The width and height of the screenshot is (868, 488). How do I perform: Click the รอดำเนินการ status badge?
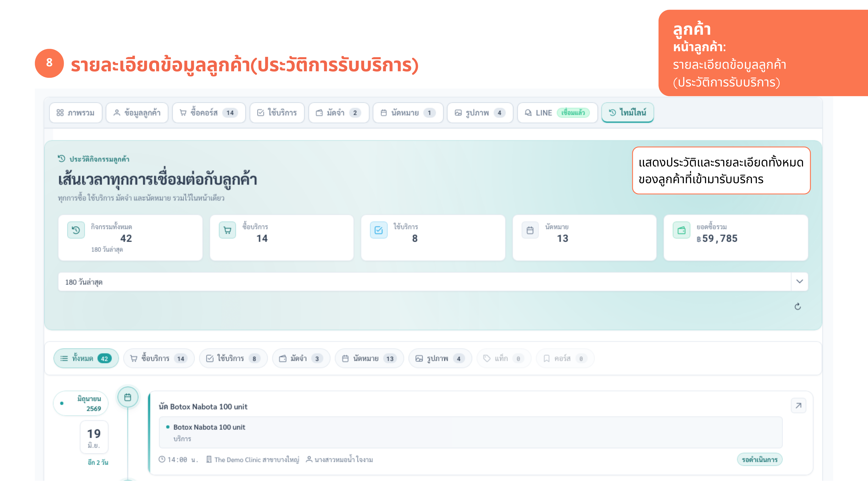tap(759, 459)
